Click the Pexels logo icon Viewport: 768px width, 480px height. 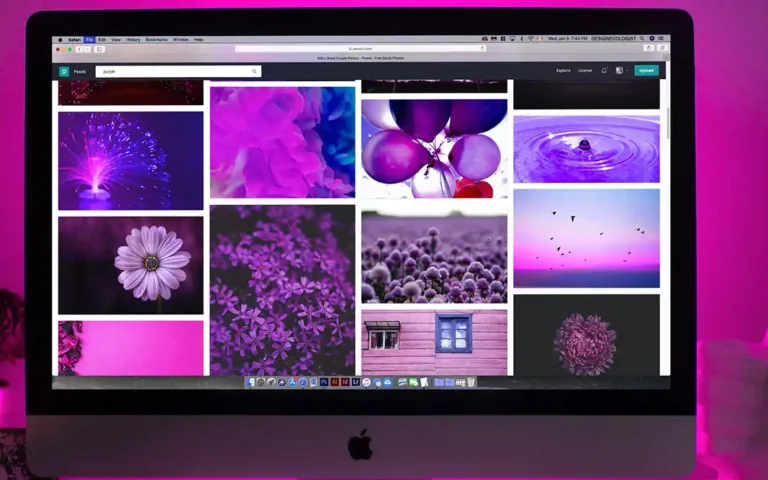(x=64, y=71)
